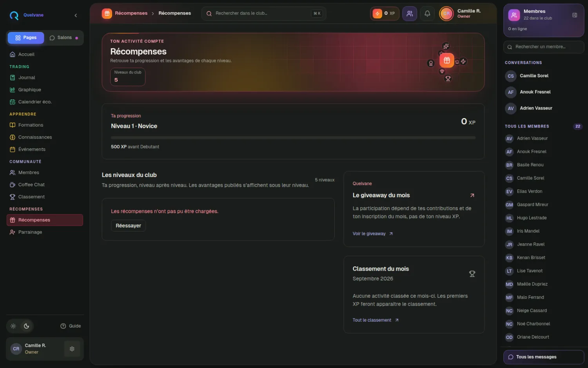This screenshot has width=588, height=368.
Task: Switch to the Salons tab
Action: point(64,38)
